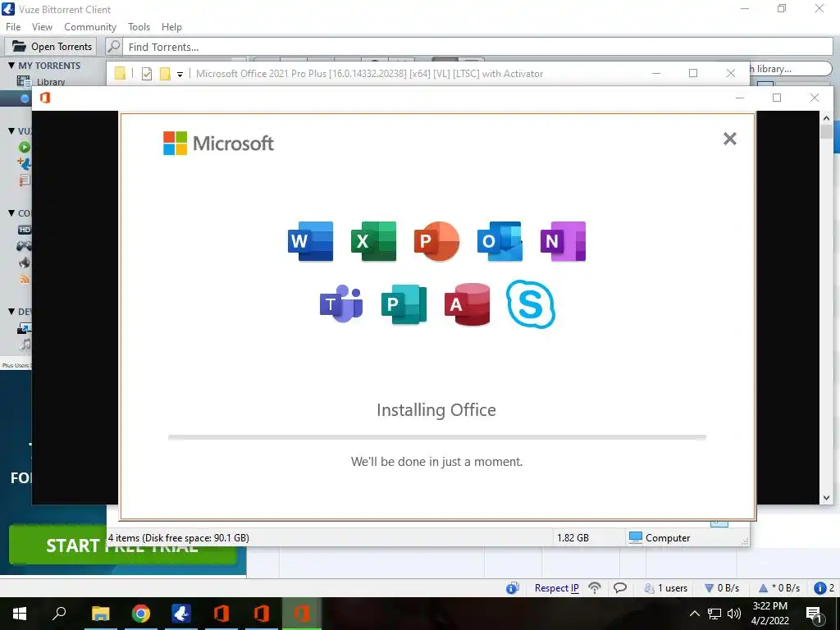Click the game controller icon in Vuze sidebar
The width and height of the screenshot is (840, 630).
click(24, 246)
